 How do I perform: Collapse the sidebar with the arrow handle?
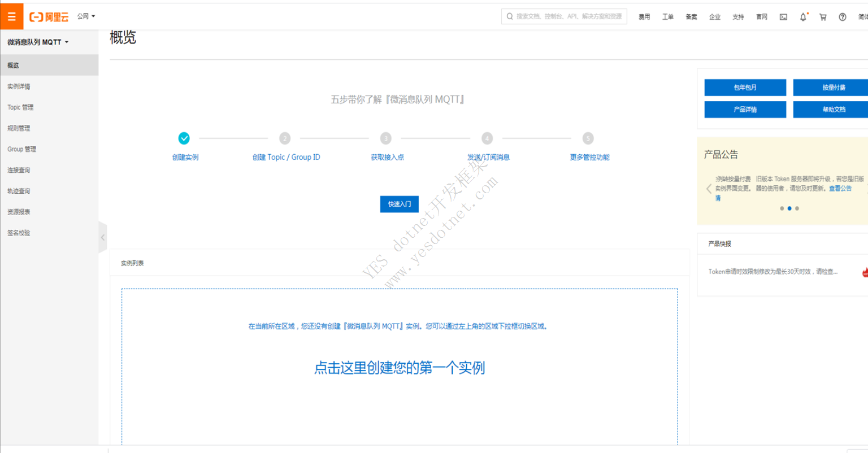tap(102, 238)
